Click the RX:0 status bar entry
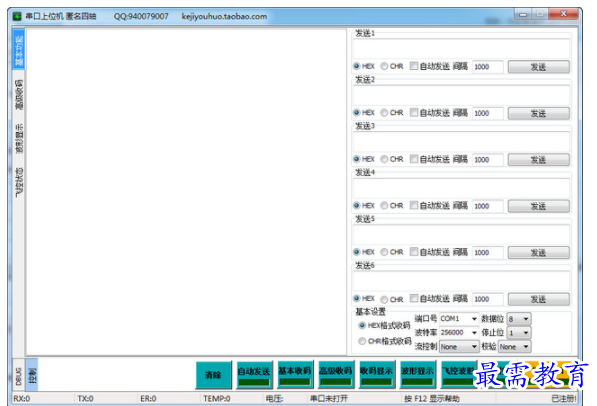 tap(22, 398)
